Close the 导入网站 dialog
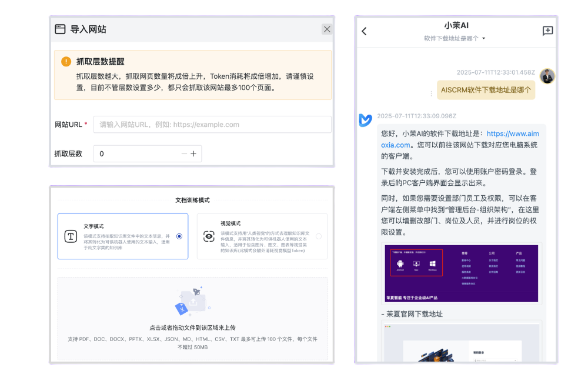588x381 pixels. tap(327, 29)
